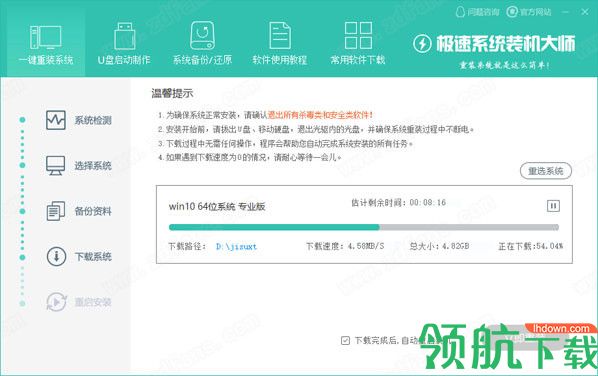
Task: Click the monitor icon for system selection
Action: click(x=56, y=166)
